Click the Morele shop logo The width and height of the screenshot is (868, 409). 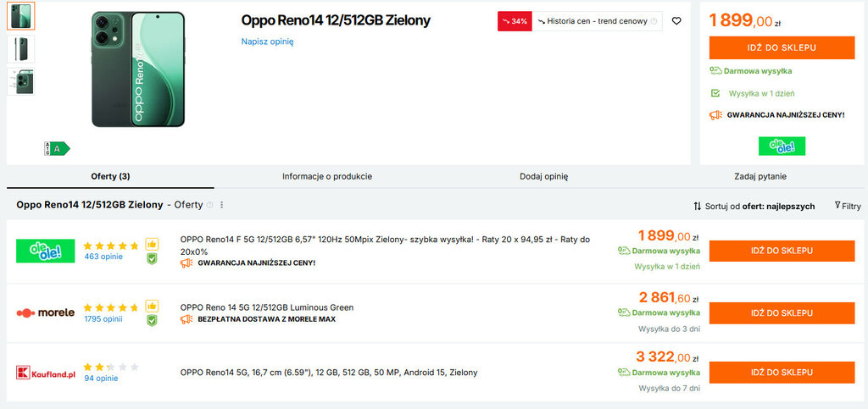click(x=45, y=312)
